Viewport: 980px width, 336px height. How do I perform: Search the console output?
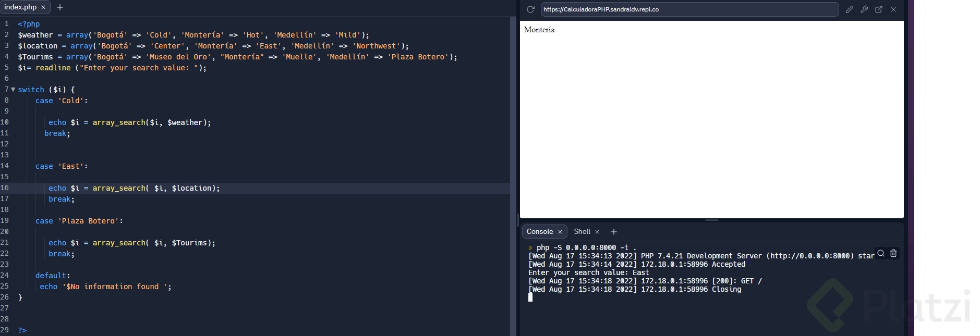click(881, 253)
